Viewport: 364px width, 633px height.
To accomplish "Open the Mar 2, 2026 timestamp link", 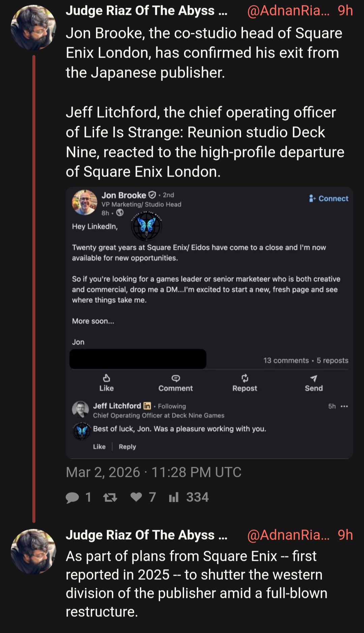I will point(153,472).
